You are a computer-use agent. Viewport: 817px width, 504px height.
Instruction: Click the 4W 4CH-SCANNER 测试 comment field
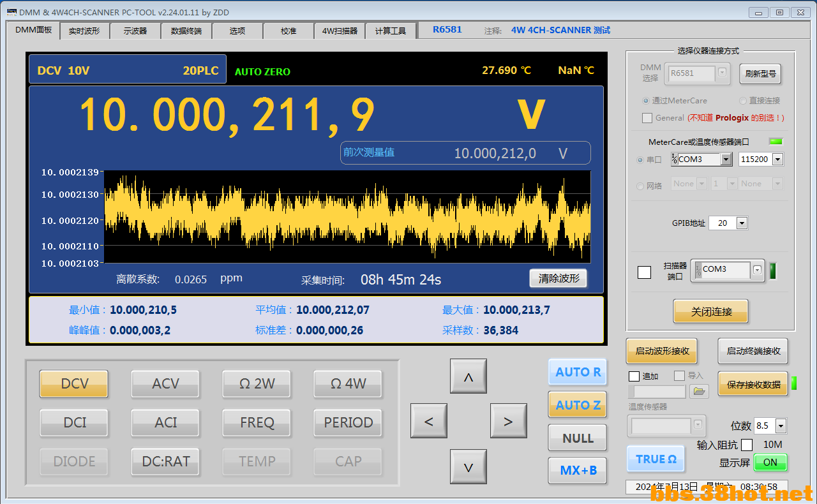[x=560, y=30]
